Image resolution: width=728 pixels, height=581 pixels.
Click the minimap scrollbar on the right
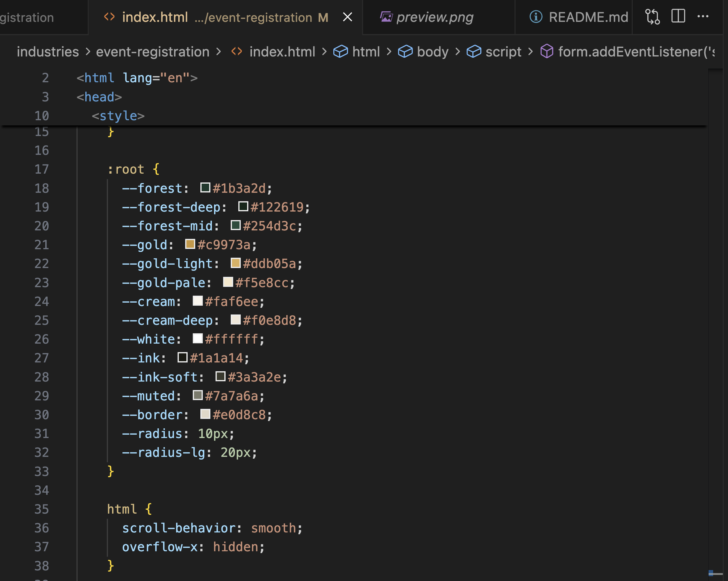coord(715,304)
